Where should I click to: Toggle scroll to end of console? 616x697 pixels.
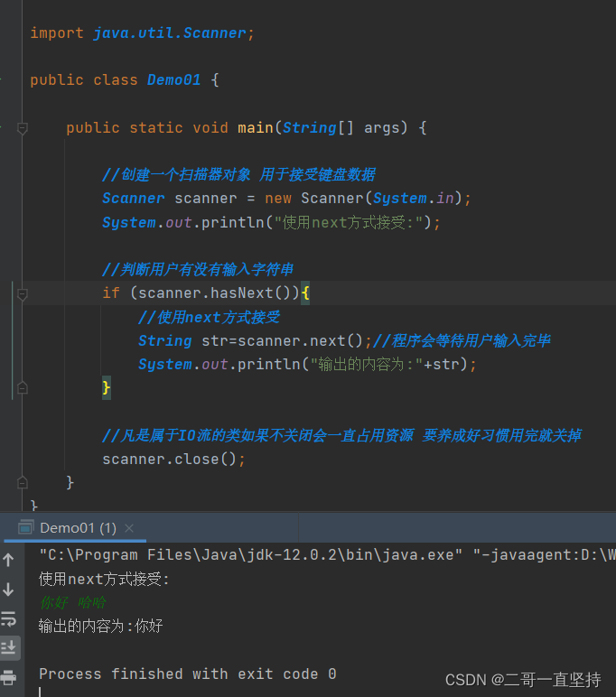point(8,647)
